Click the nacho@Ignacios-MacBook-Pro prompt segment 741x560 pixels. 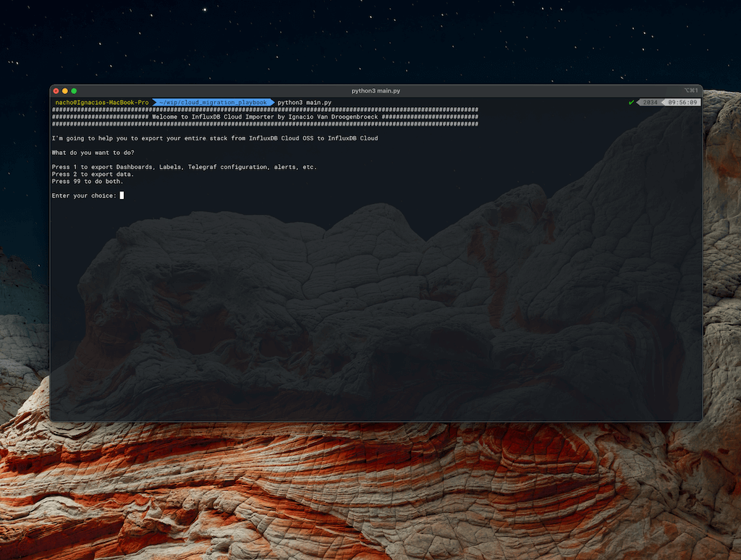pyautogui.click(x=101, y=102)
